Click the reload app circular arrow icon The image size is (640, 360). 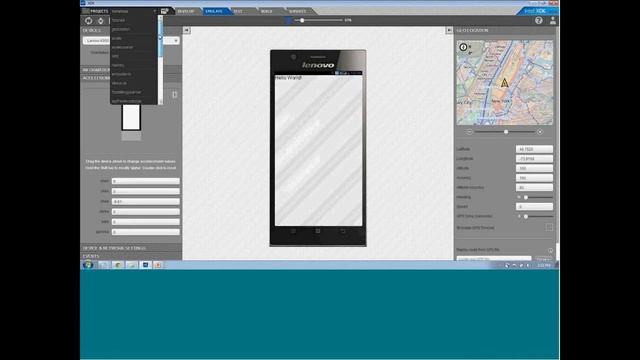coord(89,20)
